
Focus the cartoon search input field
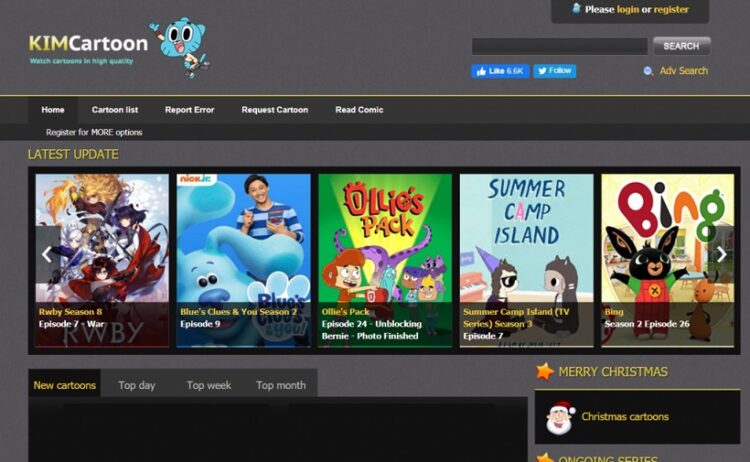[560, 46]
